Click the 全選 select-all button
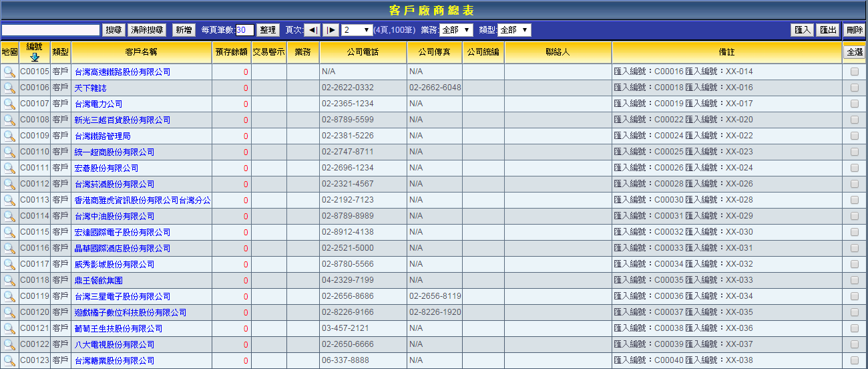868x369 pixels. pos(854,52)
